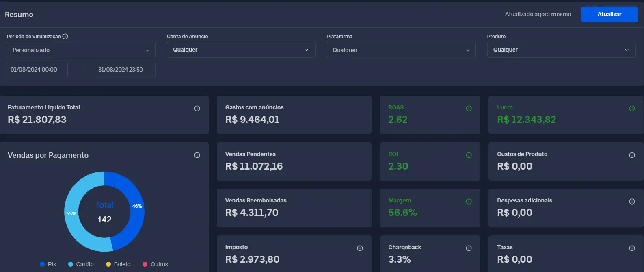Viewport: 644px width, 272px height.
Task: Open the Período de Visualização dropdown
Action: pos(81,50)
